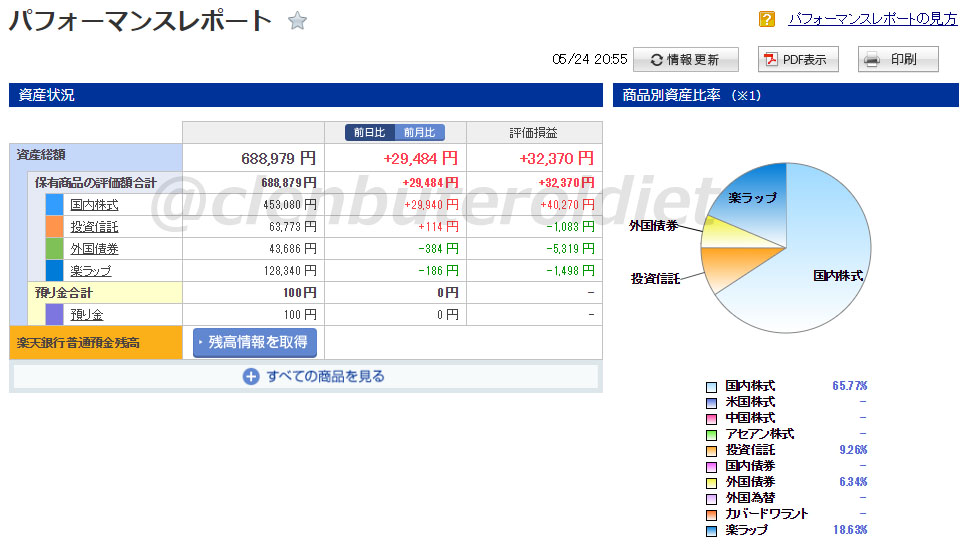Click the 中国株式 legend color box
Viewport: 965px width, 552px height.
pos(711,419)
